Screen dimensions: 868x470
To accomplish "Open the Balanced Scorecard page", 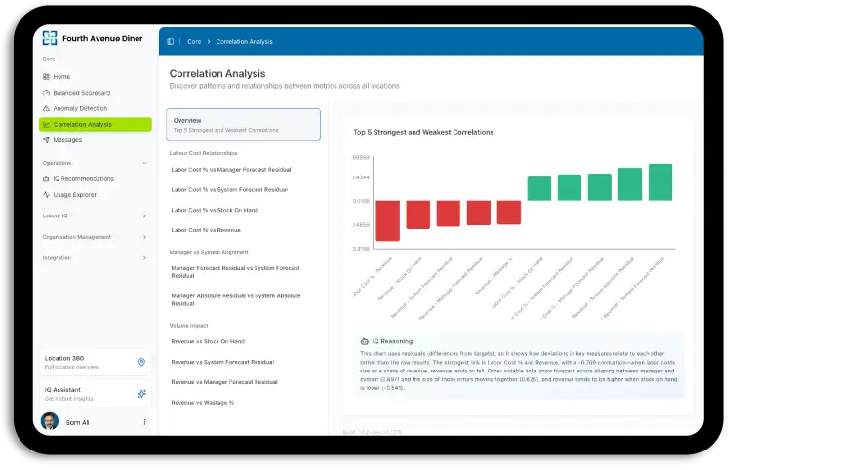I will pyautogui.click(x=81, y=93).
